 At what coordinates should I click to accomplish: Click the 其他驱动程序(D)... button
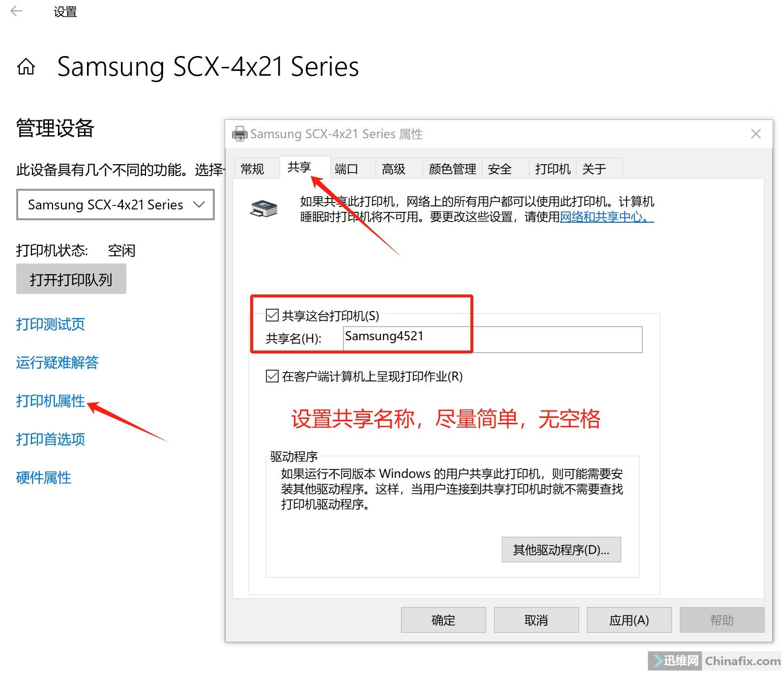[561, 550]
